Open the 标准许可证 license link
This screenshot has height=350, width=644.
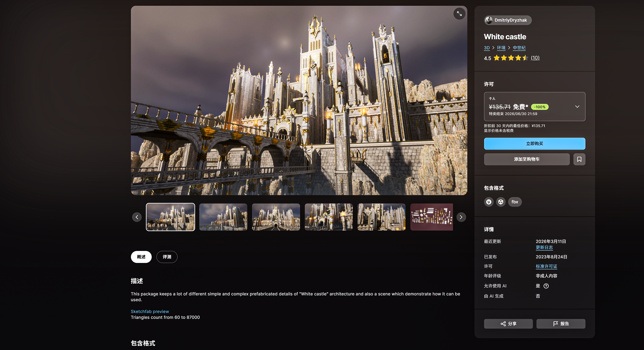546,266
